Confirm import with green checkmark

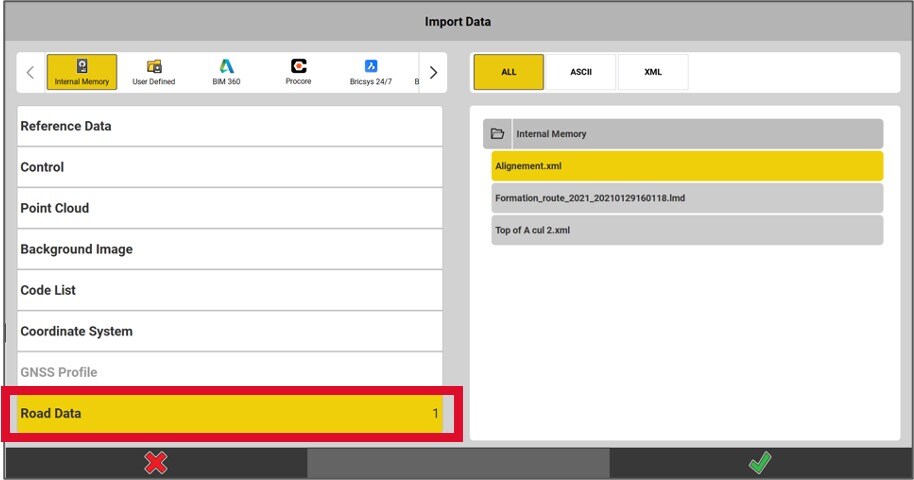[x=760, y=463]
